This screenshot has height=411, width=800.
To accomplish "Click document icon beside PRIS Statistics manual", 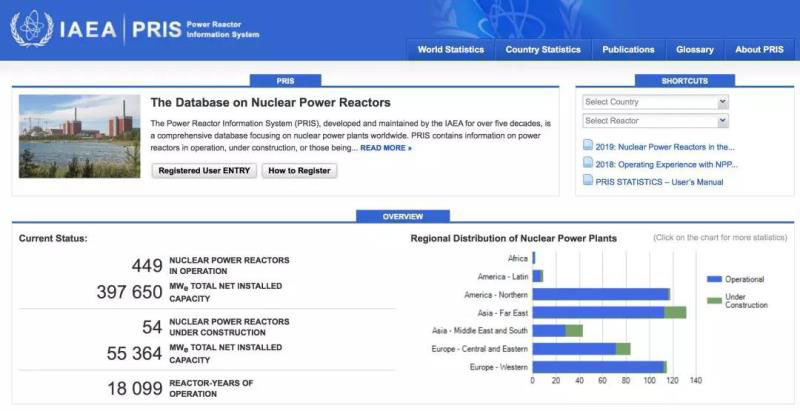I will 588,182.
